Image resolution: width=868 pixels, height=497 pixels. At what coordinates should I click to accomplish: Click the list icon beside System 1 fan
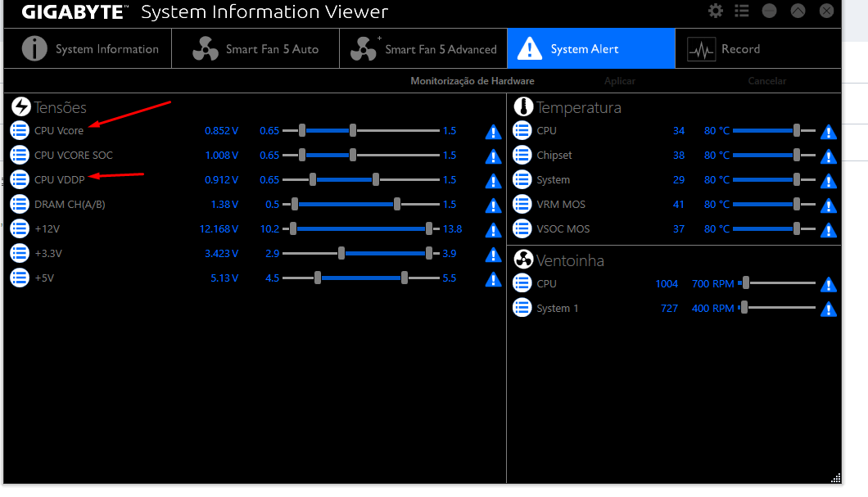(522, 308)
